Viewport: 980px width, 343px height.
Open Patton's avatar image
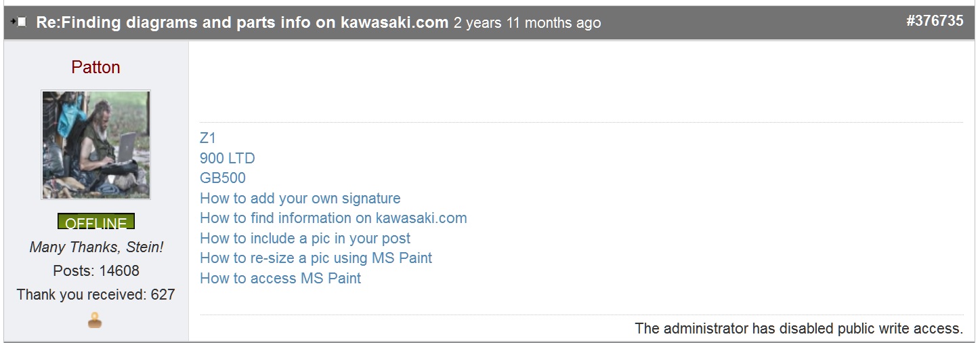(x=95, y=145)
